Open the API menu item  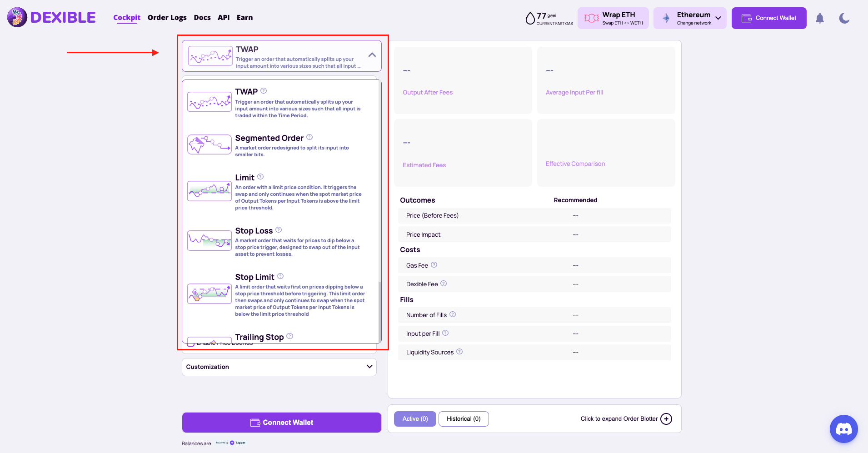[224, 18]
